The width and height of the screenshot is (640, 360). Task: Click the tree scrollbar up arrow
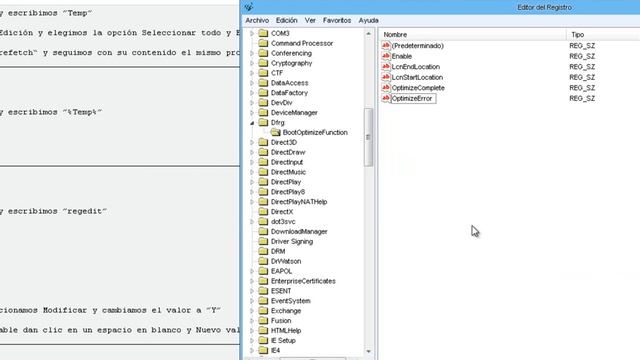pos(369,33)
